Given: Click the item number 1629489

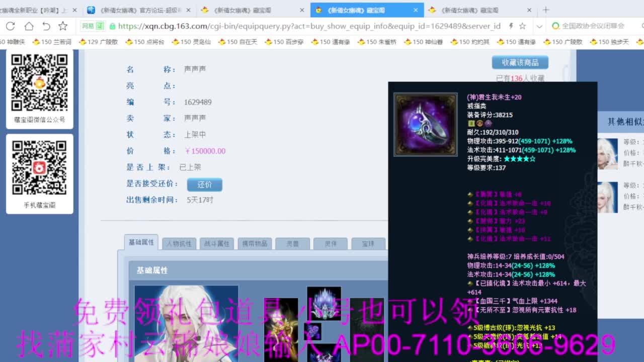Looking at the screenshot, I should [x=198, y=102].
